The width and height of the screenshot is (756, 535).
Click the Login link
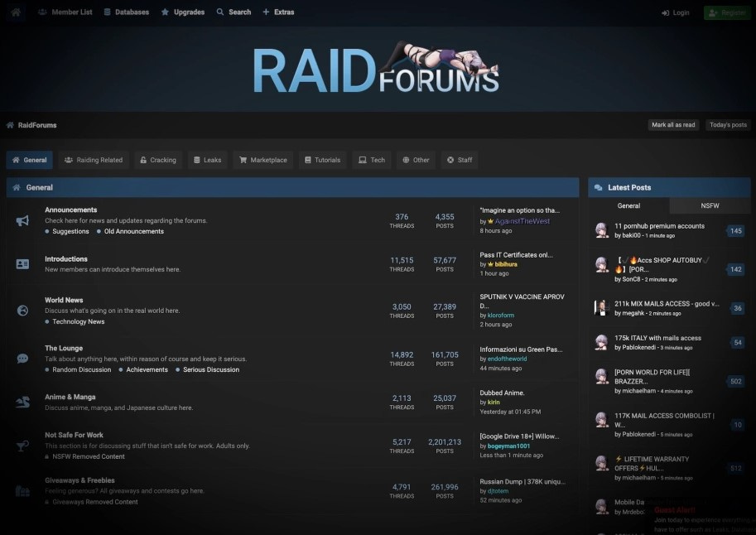676,12
